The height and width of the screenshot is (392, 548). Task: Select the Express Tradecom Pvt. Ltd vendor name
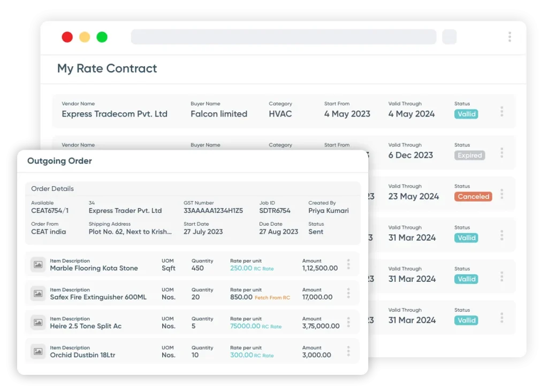(x=115, y=114)
